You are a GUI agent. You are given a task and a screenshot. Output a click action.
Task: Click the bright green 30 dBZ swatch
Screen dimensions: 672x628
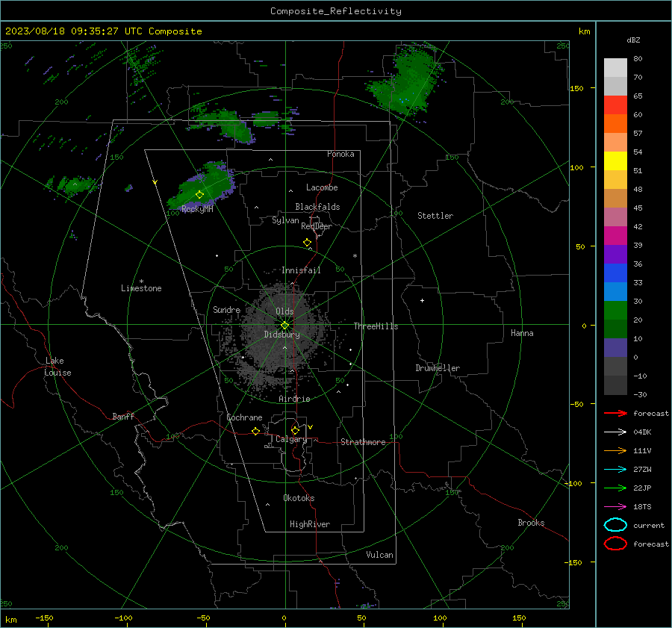(x=615, y=310)
